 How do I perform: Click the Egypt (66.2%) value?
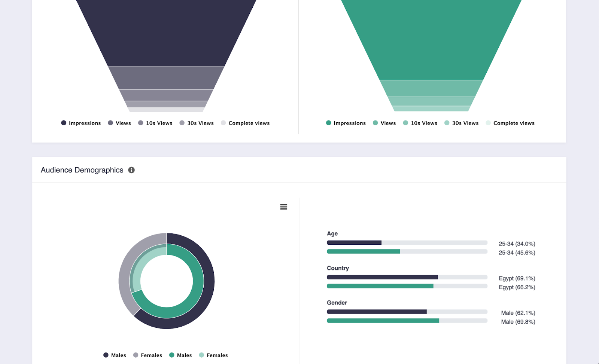517,287
